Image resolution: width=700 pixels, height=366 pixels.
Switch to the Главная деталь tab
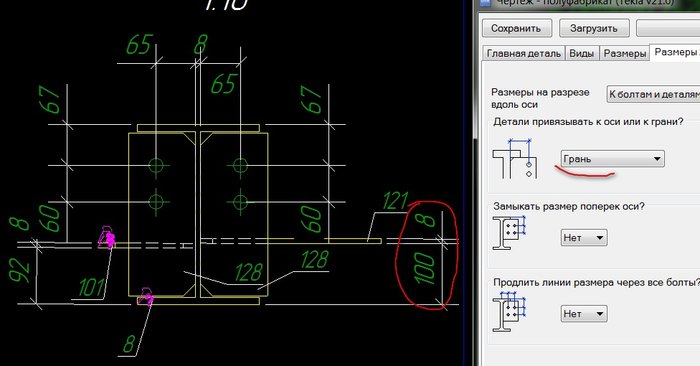(x=524, y=53)
